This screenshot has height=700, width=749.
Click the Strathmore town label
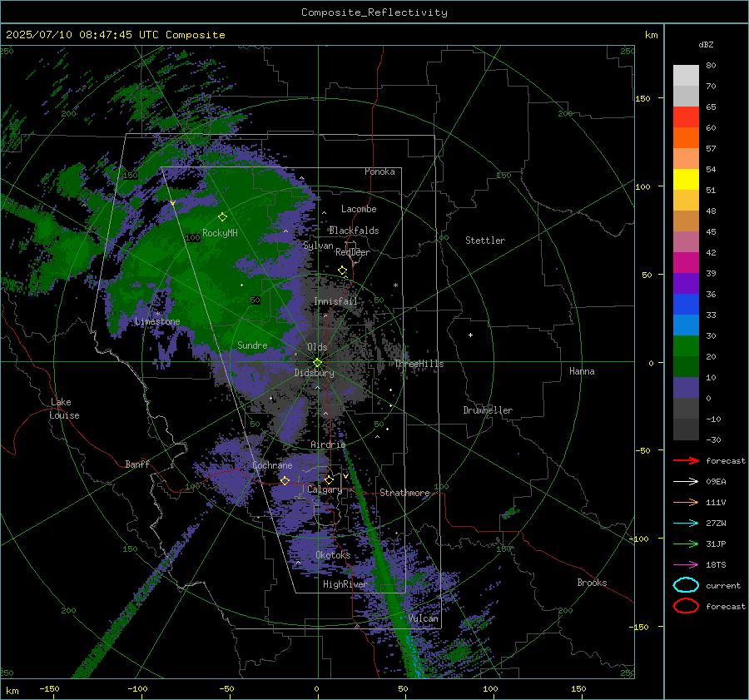pyautogui.click(x=404, y=493)
